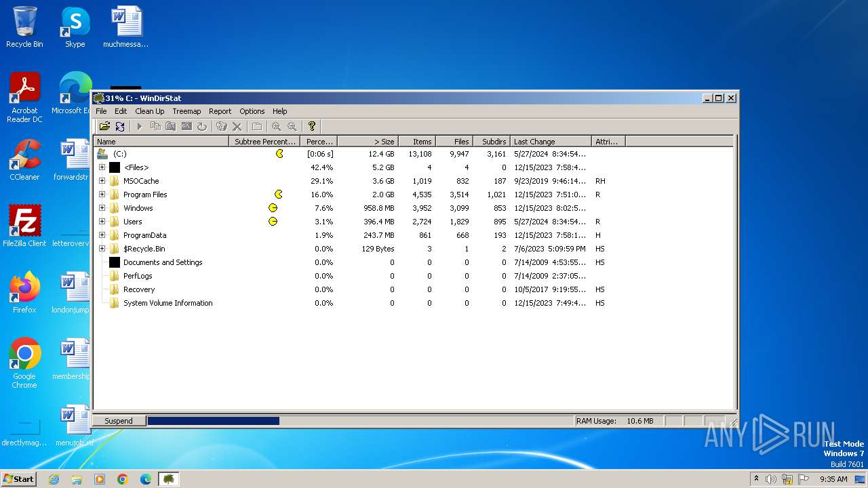Click the Open Item play-arrow toolbar icon
Image resolution: width=868 pixels, height=488 pixels.
(140, 126)
